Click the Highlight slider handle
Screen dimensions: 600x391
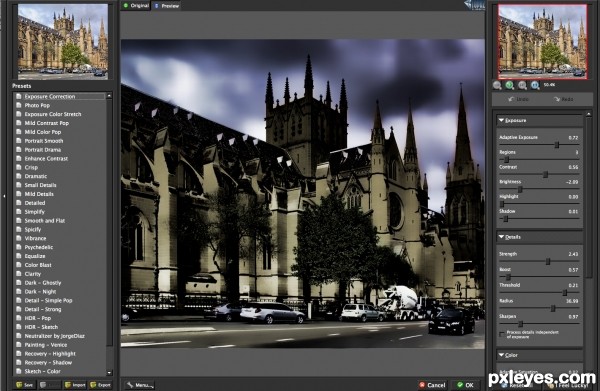point(502,204)
